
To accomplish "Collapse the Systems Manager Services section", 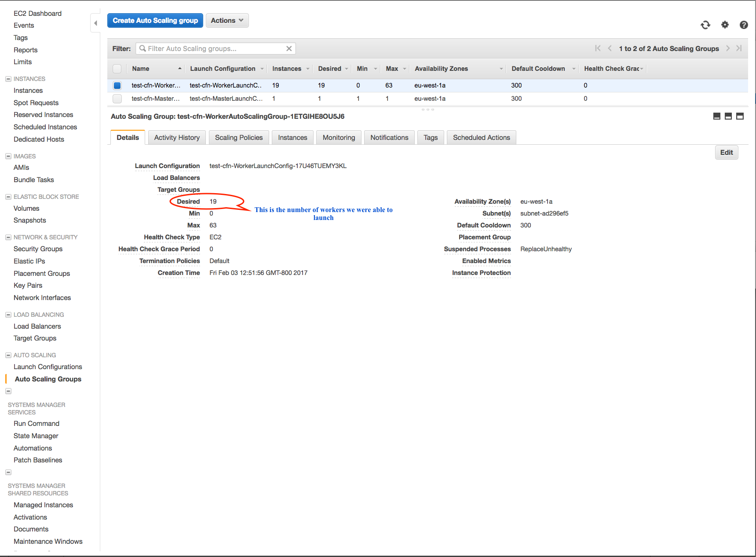I will pos(8,391).
